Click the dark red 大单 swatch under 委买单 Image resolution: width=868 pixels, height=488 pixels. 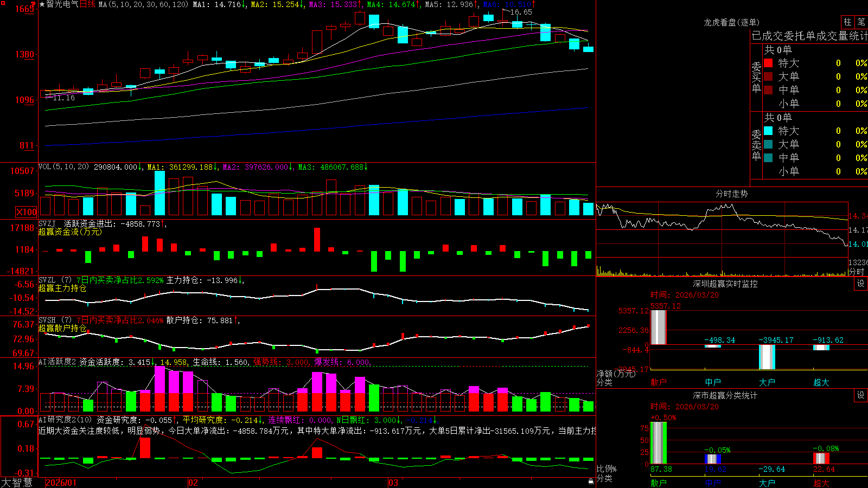pyautogui.click(x=768, y=76)
